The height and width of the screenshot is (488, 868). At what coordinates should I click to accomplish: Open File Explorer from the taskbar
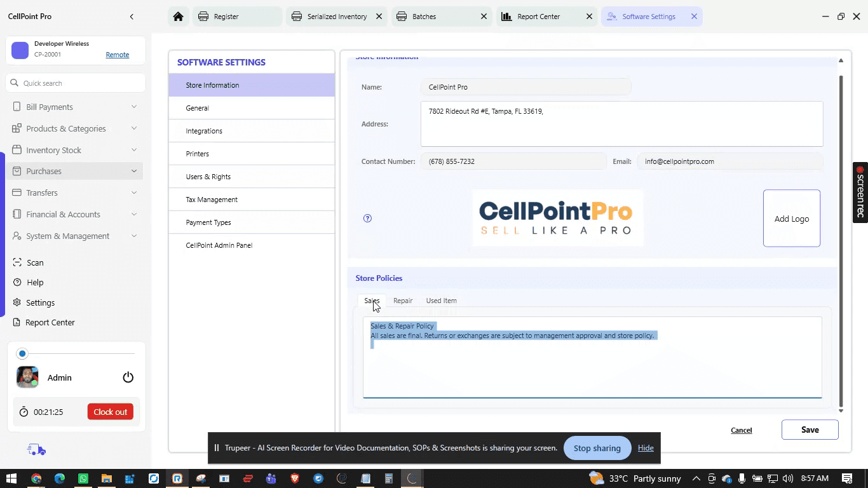point(107,478)
